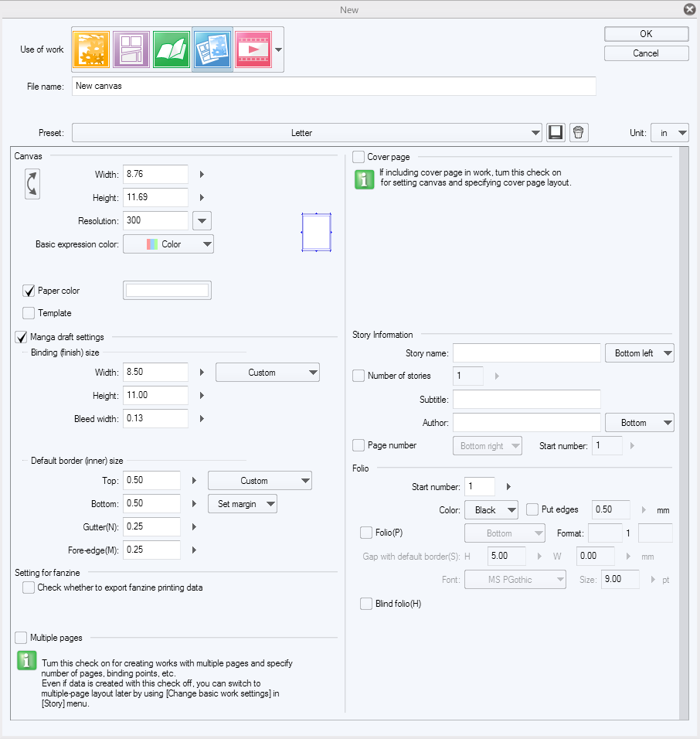700x739 pixels.
Task: Enable Number of stories checkbox
Action: click(x=358, y=376)
